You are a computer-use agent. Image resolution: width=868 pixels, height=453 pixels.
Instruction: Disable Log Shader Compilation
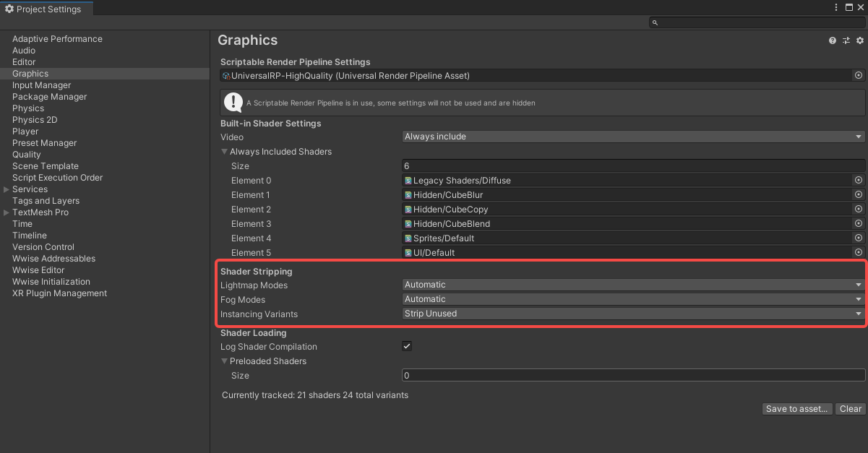(407, 346)
